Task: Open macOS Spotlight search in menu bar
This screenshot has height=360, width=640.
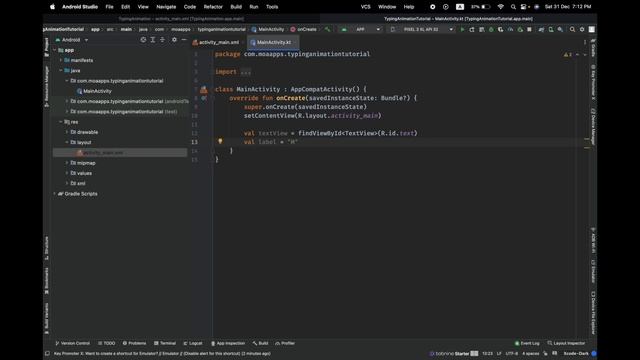Action: [513, 7]
